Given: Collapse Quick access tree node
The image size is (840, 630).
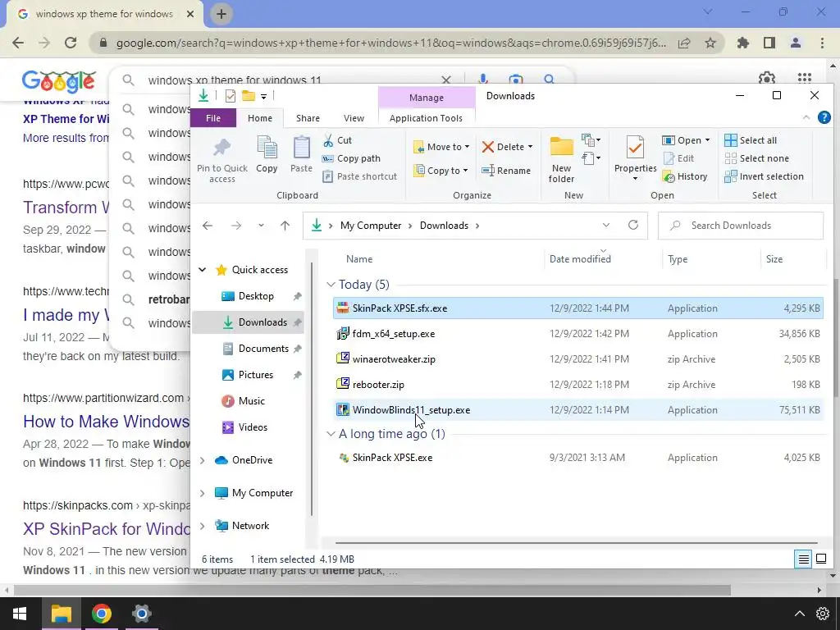Looking at the screenshot, I should 203,269.
